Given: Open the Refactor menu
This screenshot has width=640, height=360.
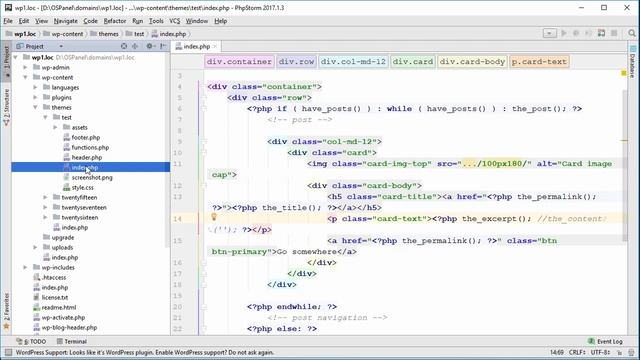Looking at the screenshot, I should pos(115,21).
